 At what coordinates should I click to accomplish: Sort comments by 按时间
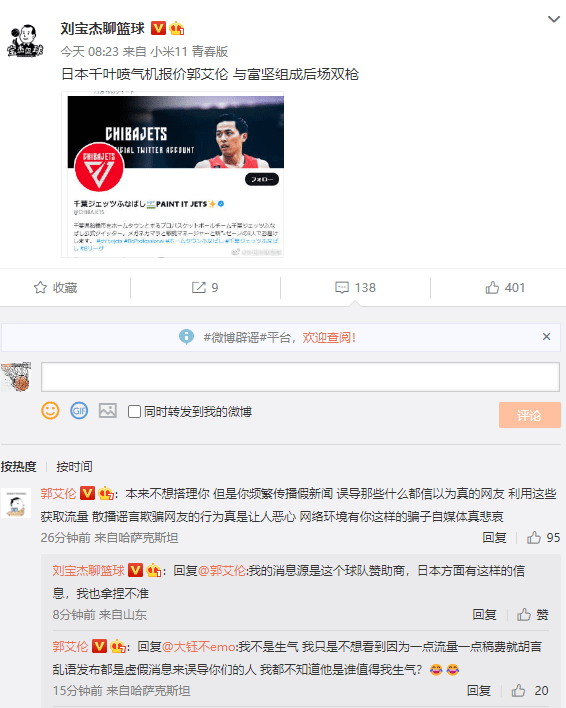point(74,466)
